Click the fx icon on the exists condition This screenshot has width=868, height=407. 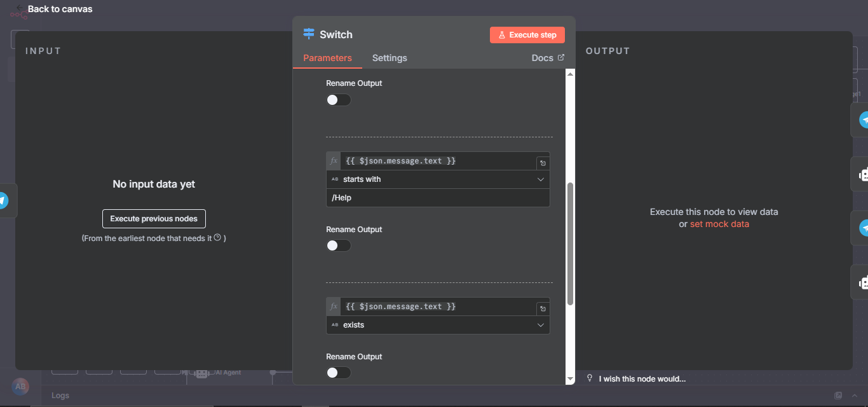point(334,307)
